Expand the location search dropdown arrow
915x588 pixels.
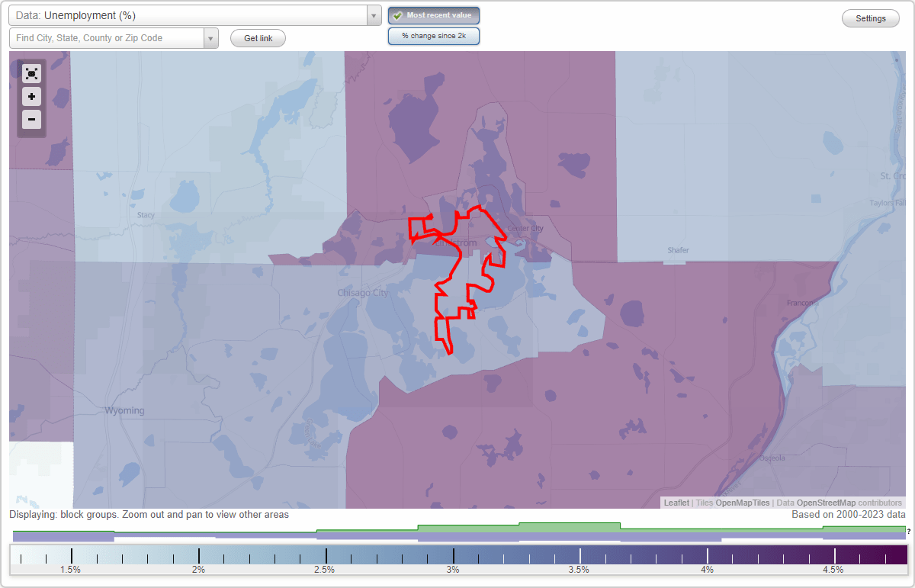[x=211, y=38]
